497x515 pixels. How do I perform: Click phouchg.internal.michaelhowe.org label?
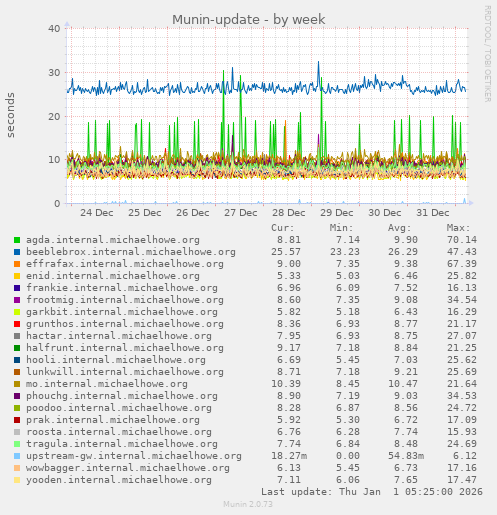pyautogui.click(x=122, y=396)
